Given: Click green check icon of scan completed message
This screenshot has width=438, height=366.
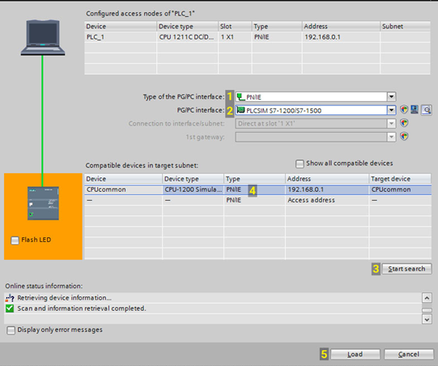Looking at the screenshot, I should (x=10, y=308).
